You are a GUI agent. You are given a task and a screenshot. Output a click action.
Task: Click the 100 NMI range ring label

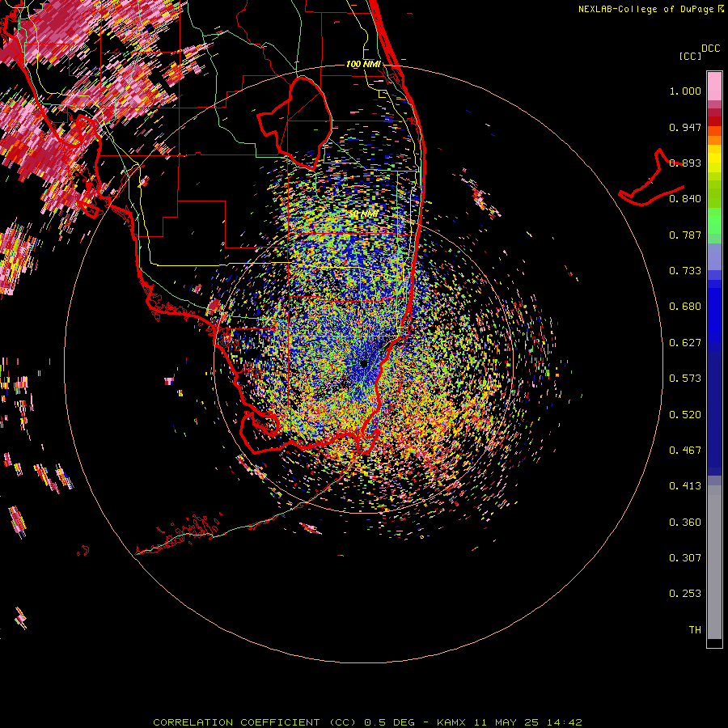tap(363, 64)
